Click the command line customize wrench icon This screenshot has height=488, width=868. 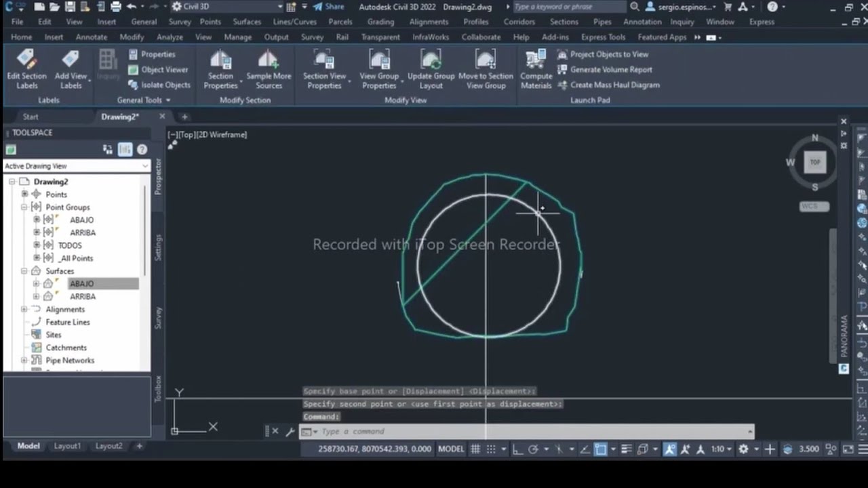[290, 431]
